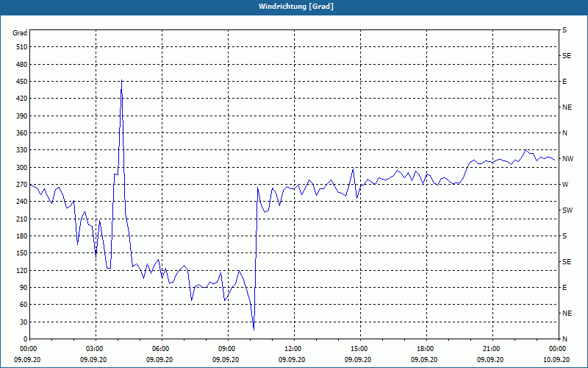Image resolution: width=588 pixels, height=368 pixels.
Task: Click the 03:00 time label
Action: (x=96, y=349)
